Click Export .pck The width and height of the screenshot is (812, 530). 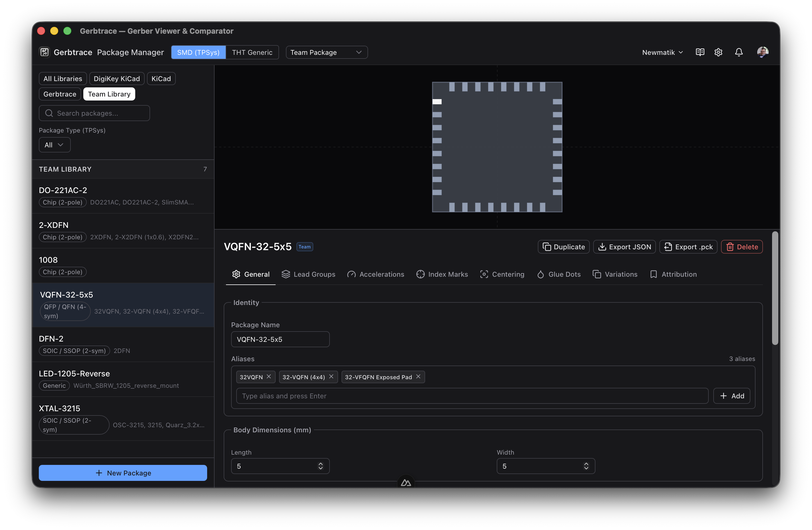(x=688, y=246)
